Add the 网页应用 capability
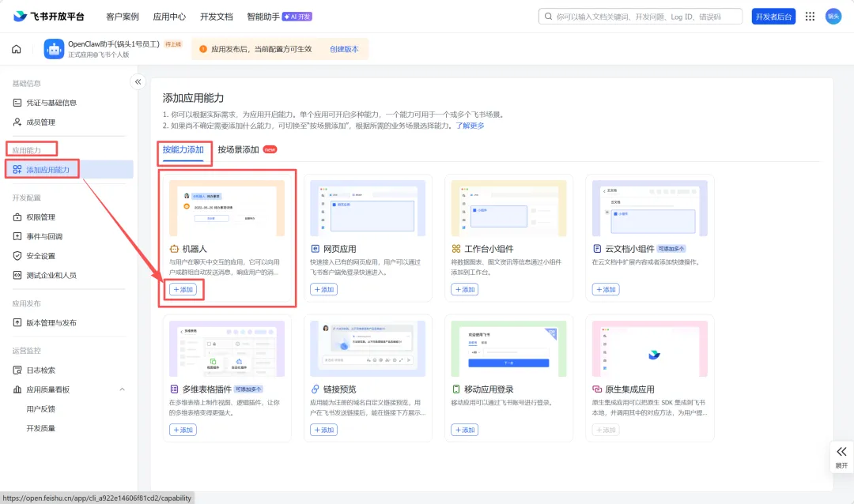The height and width of the screenshot is (504, 854). (x=323, y=289)
